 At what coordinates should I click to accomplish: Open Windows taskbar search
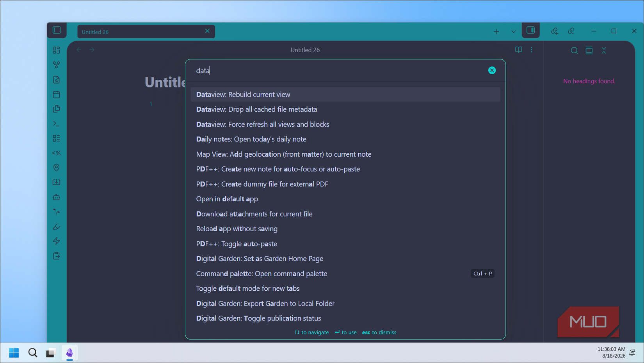point(33,353)
